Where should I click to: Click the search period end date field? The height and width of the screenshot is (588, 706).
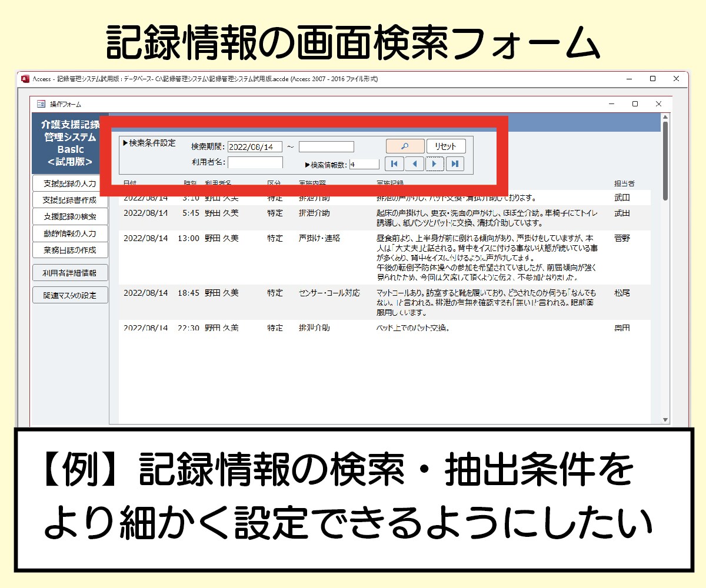tap(327, 147)
